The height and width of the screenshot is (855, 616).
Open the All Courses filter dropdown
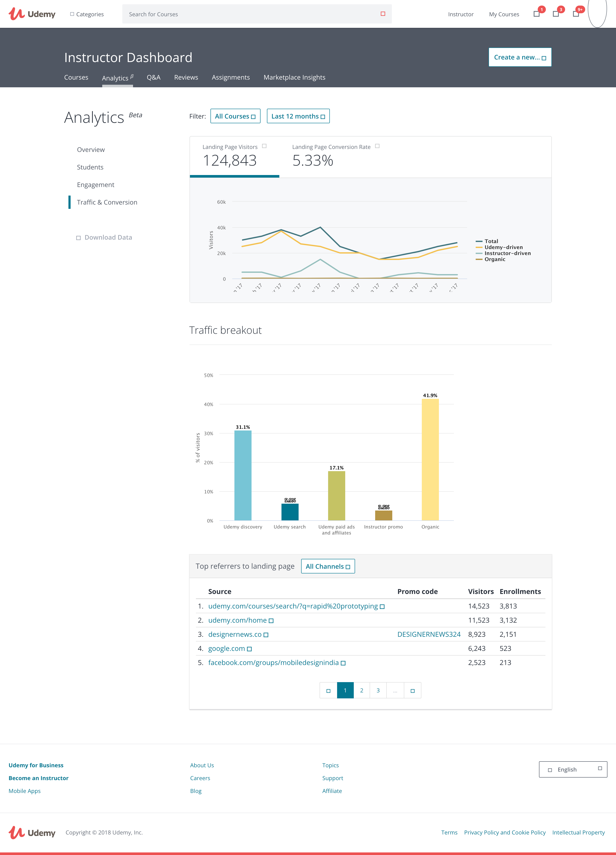[x=235, y=116]
